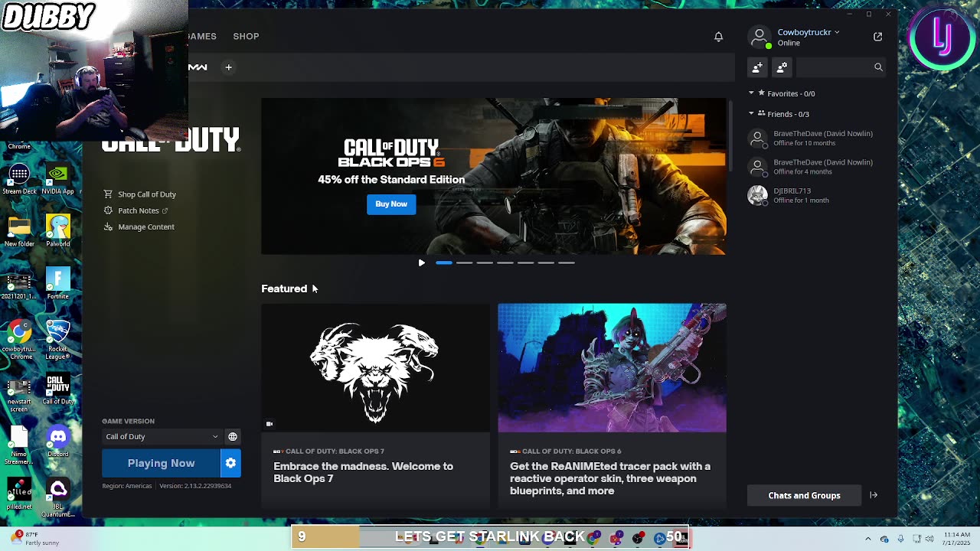Jump to the last carousel slide indicator
The width and height of the screenshot is (980, 551).
(x=567, y=262)
